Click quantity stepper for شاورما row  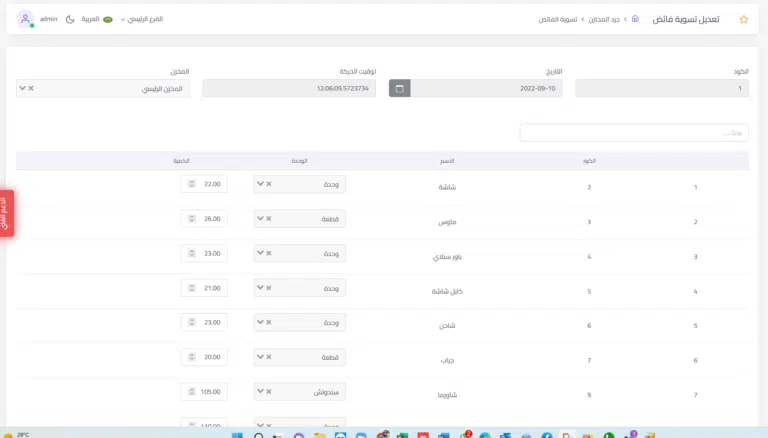(x=190, y=392)
